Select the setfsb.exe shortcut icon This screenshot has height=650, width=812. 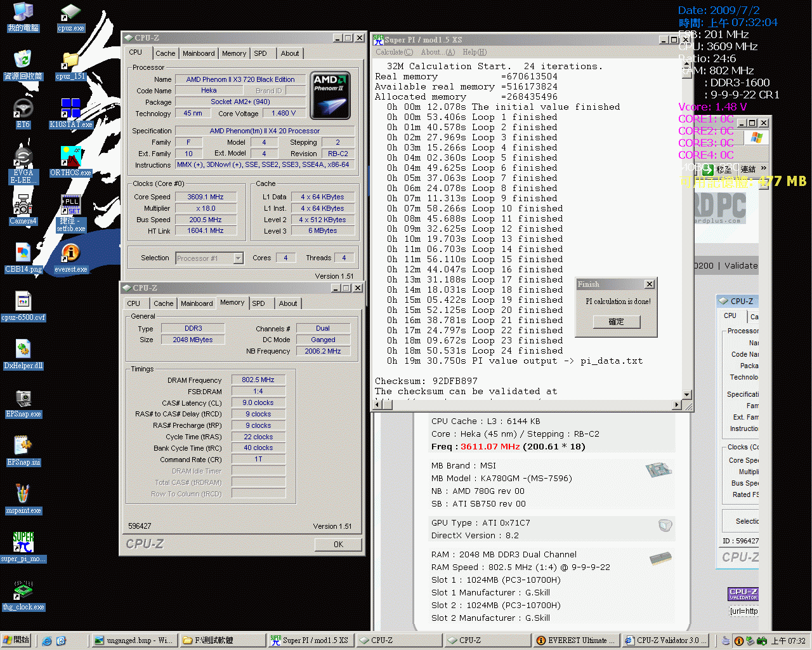pyautogui.click(x=70, y=214)
